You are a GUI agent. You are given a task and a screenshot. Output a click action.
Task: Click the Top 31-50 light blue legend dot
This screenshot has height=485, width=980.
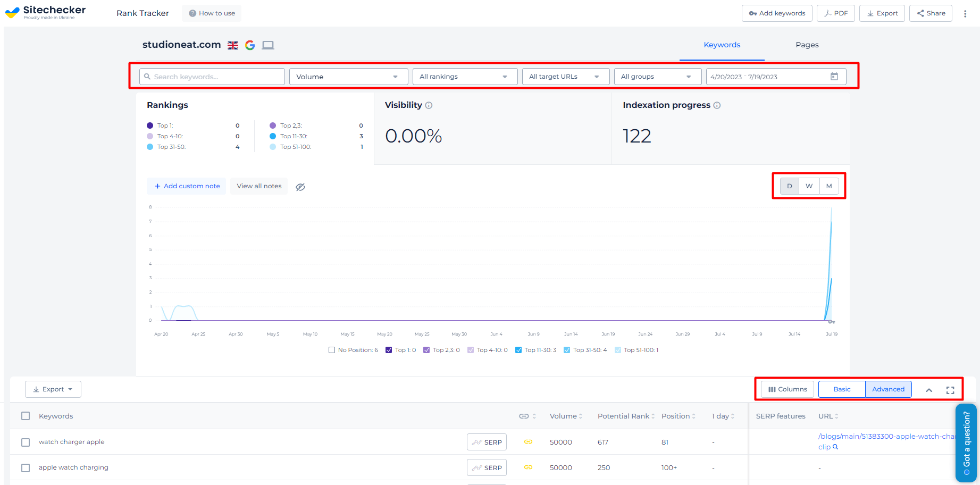150,147
